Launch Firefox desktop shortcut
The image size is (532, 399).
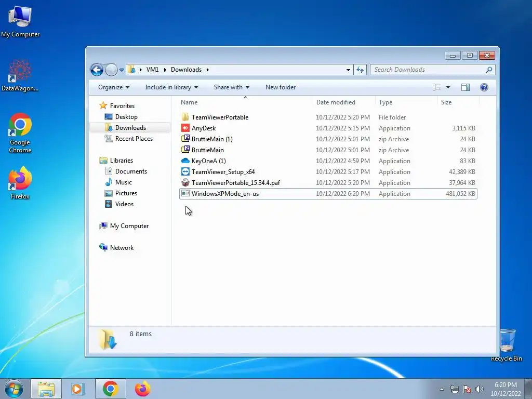(20, 182)
